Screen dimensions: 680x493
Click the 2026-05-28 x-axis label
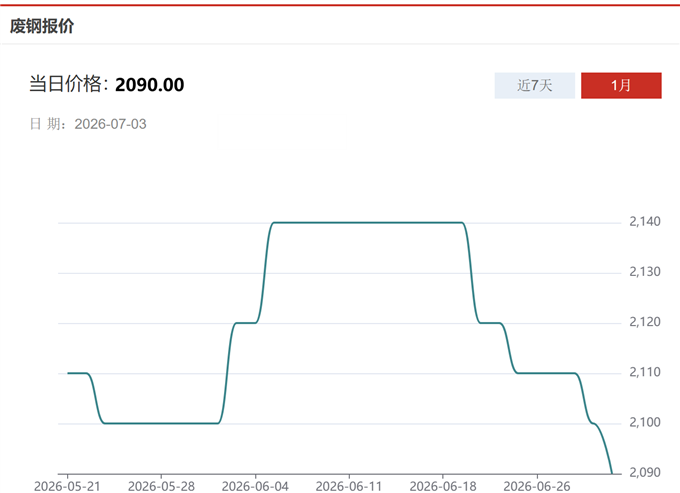coord(161,486)
